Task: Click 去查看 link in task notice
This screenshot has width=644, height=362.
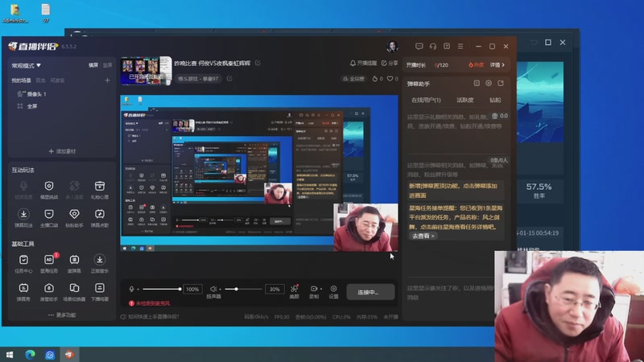Action: (x=423, y=236)
